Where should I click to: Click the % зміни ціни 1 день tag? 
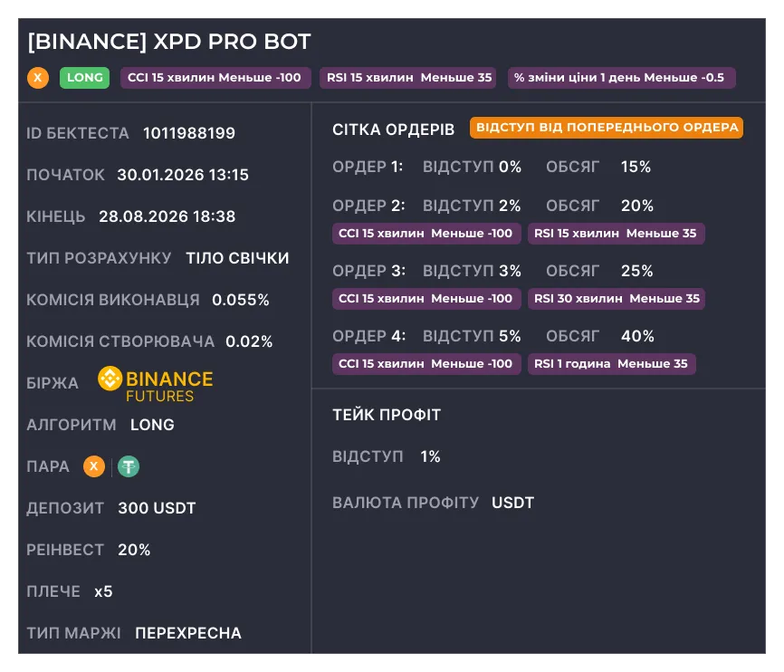point(622,78)
